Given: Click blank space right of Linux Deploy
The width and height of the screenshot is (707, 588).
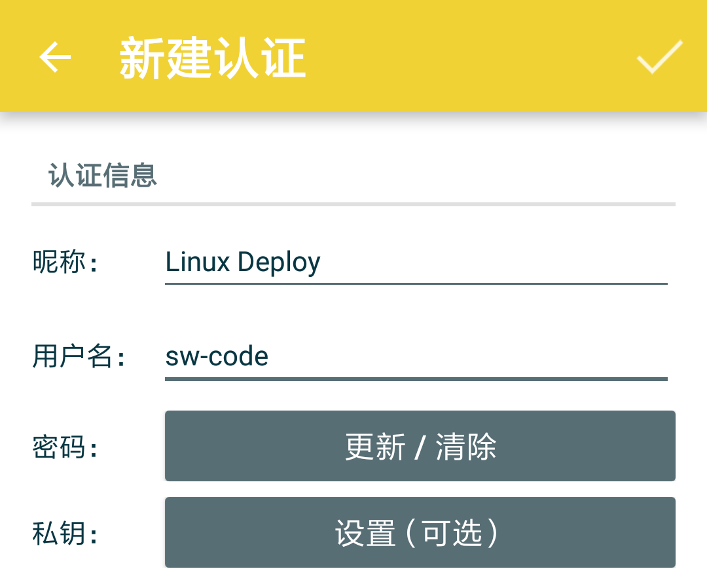Looking at the screenshot, I should pyautogui.click(x=498, y=263).
